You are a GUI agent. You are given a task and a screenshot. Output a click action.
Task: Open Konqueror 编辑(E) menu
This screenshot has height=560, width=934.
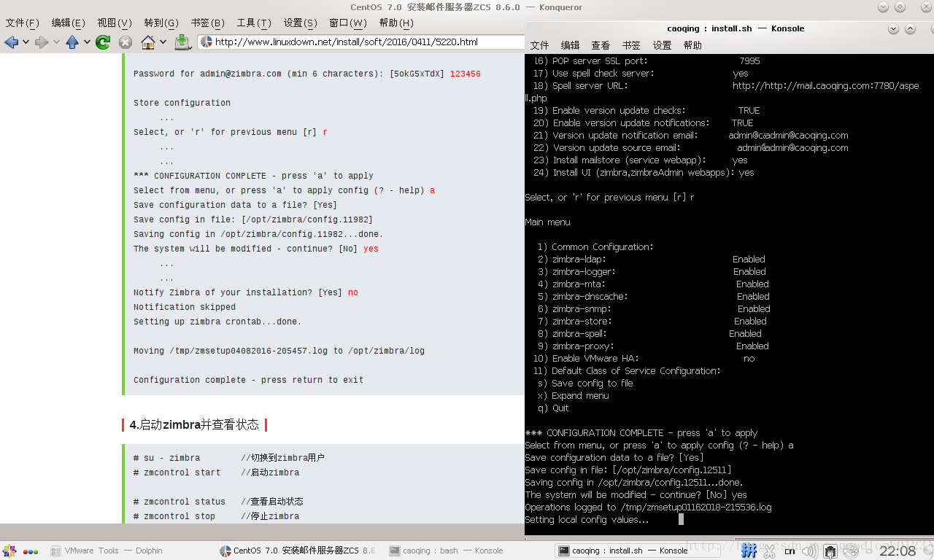[69, 23]
